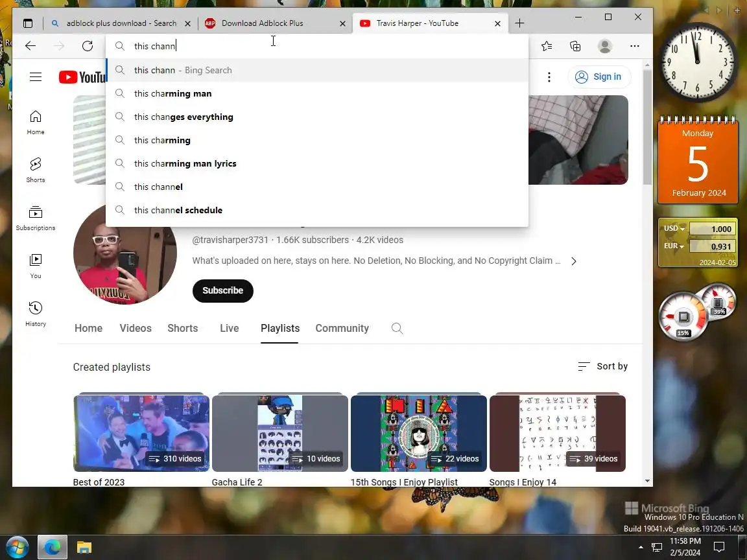The height and width of the screenshot is (560, 747).
Task: Open the network icon in system tray
Action: click(x=657, y=547)
